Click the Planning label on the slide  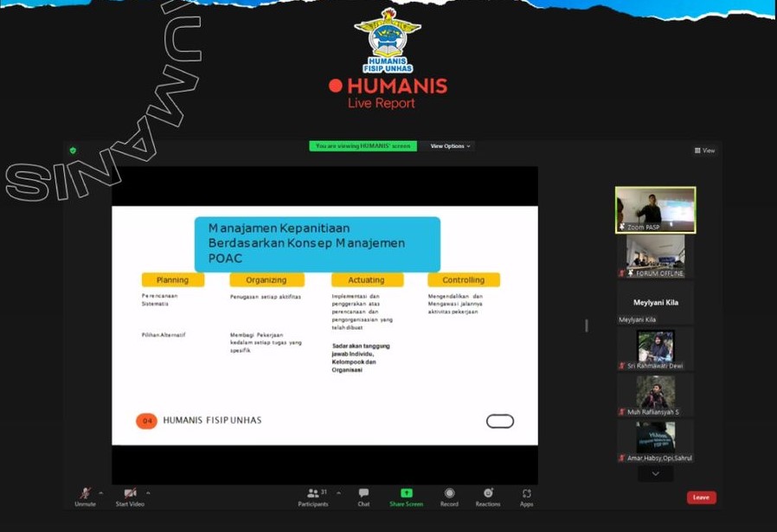[x=172, y=280]
